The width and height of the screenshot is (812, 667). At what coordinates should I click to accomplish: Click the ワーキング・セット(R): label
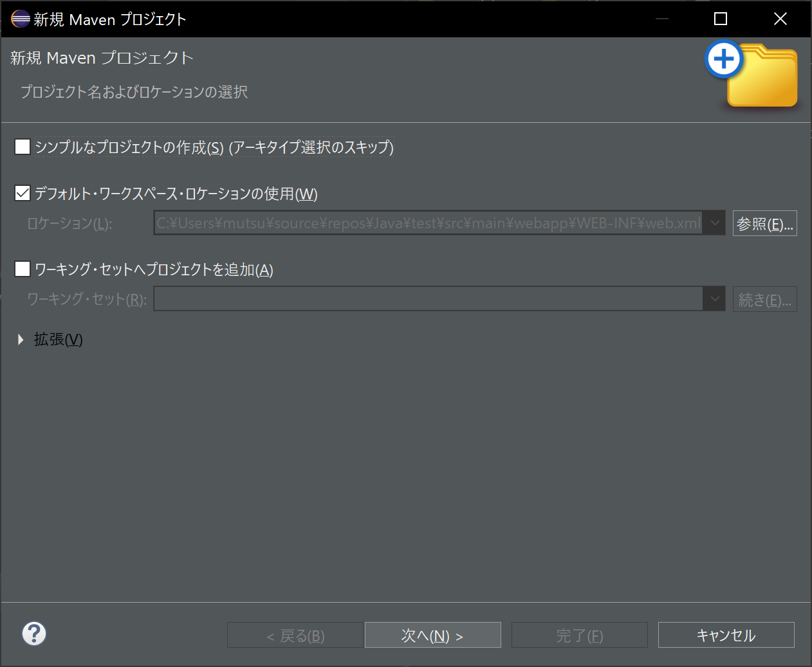87,299
